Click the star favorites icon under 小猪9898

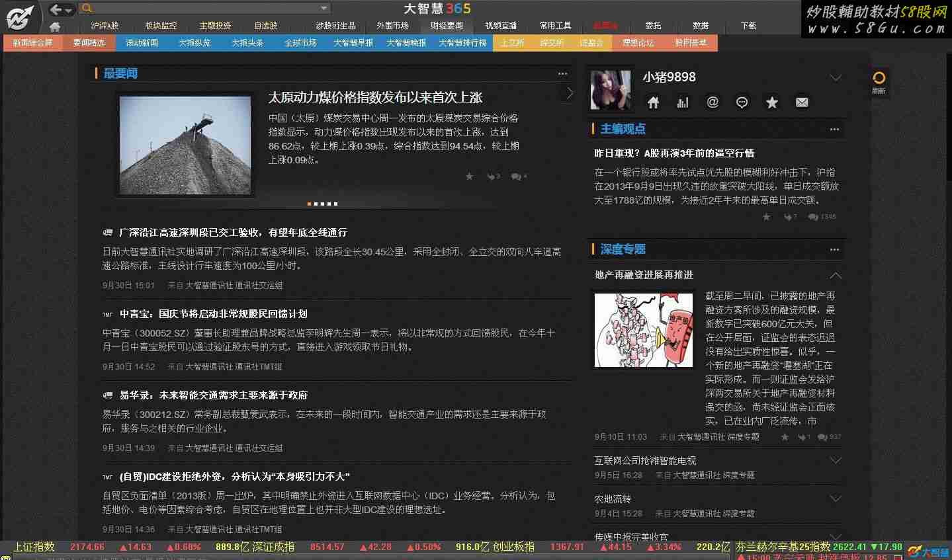tap(772, 102)
